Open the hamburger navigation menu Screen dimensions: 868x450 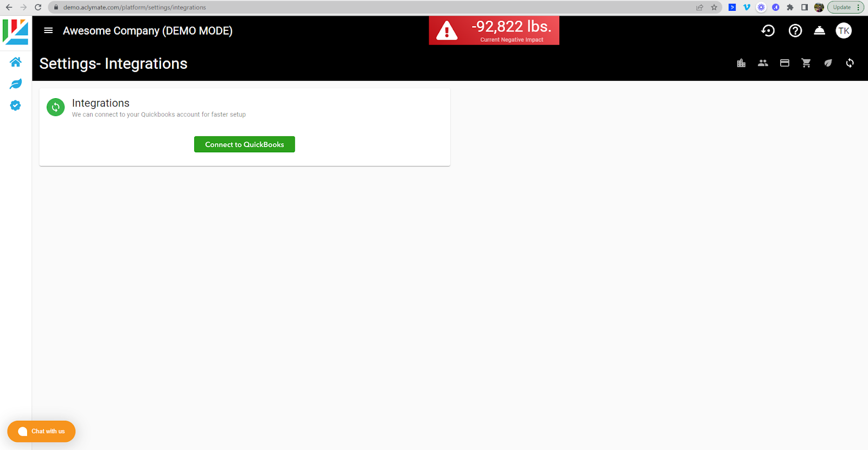(x=48, y=30)
